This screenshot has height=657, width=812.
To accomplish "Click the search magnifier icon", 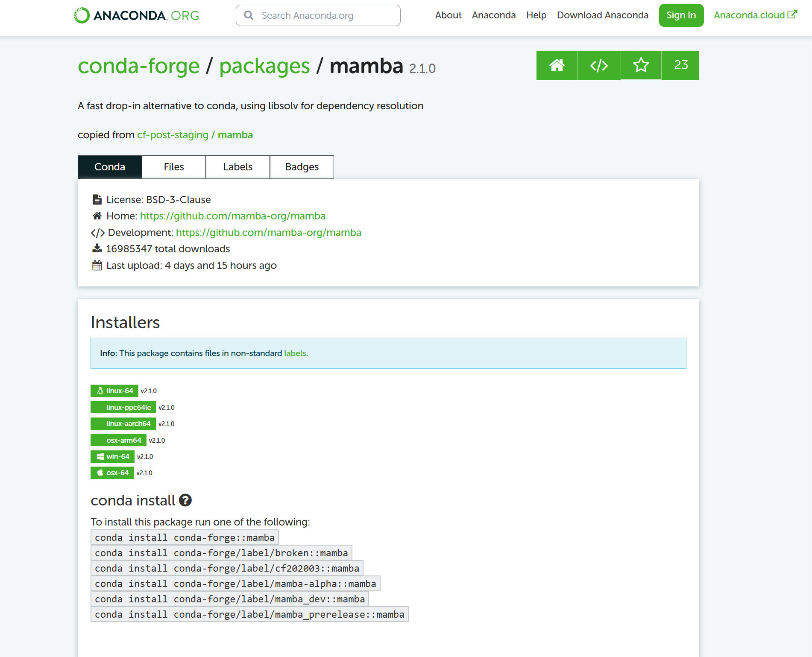I will (x=248, y=15).
